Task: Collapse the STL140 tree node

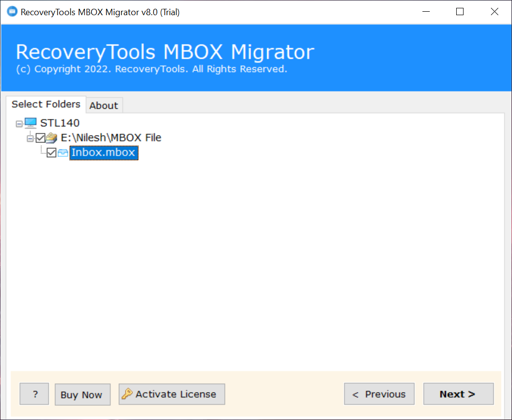Action: pos(19,123)
